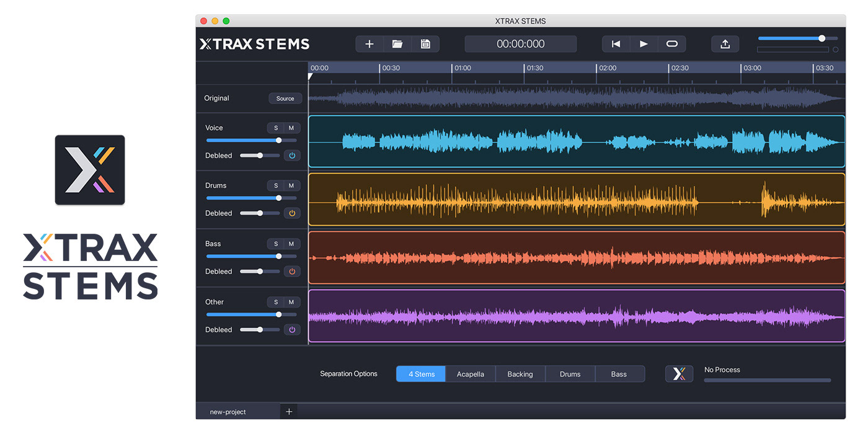The width and height of the screenshot is (868, 434).
Task: Click the yellow minimize window button
Action: tap(215, 21)
